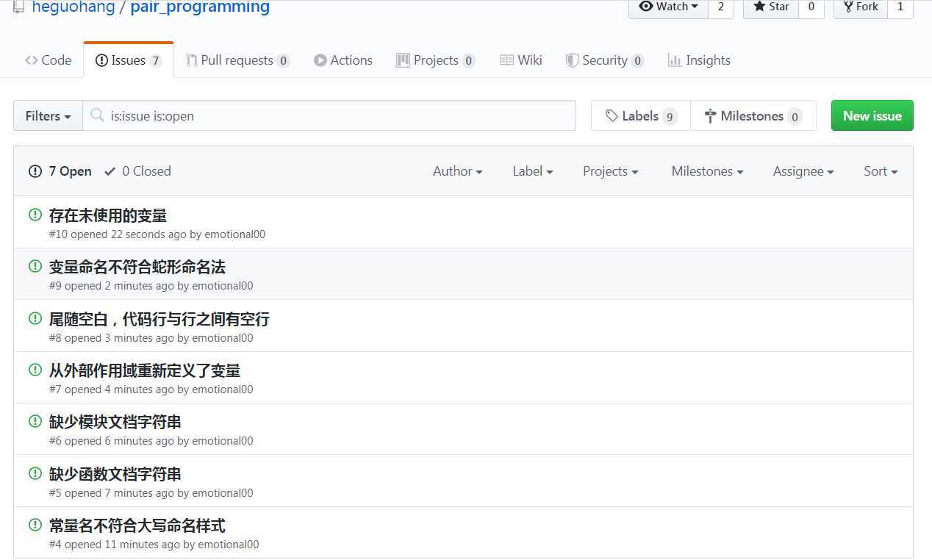Viewport: 932px width, 560px height.
Task: Focus the issue search field
Action: pyautogui.click(x=329, y=116)
